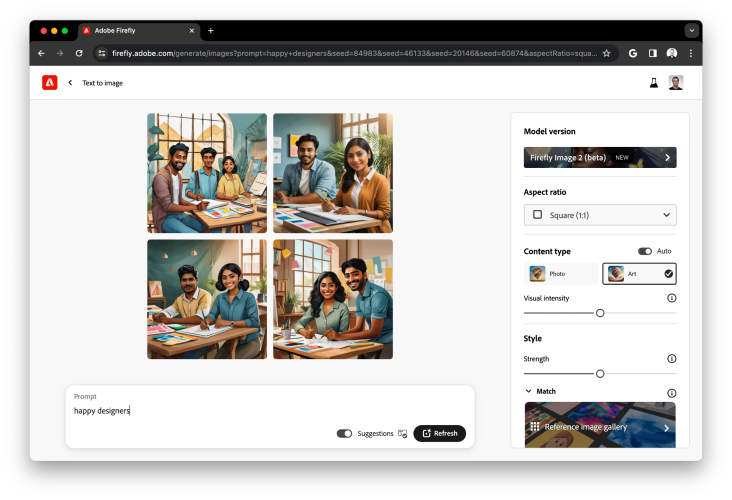
Task: Click the back arrow beside Text to image
Action: [70, 83]
